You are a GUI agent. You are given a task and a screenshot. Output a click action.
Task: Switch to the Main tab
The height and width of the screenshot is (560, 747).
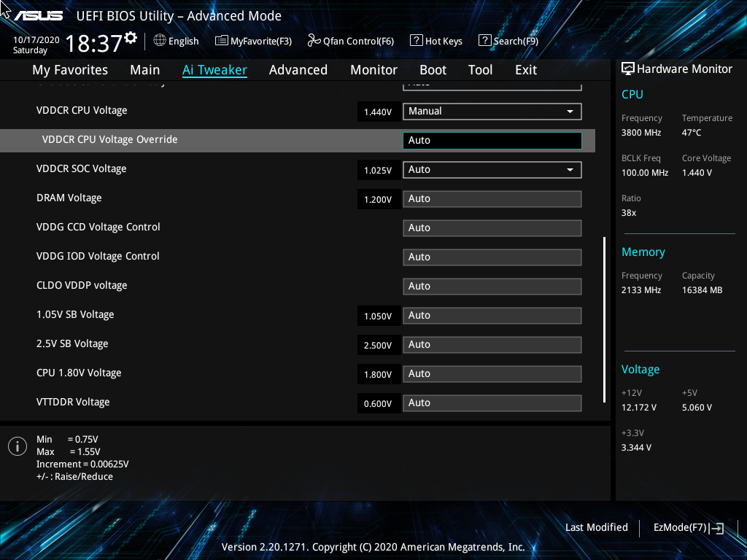(145, 70)
